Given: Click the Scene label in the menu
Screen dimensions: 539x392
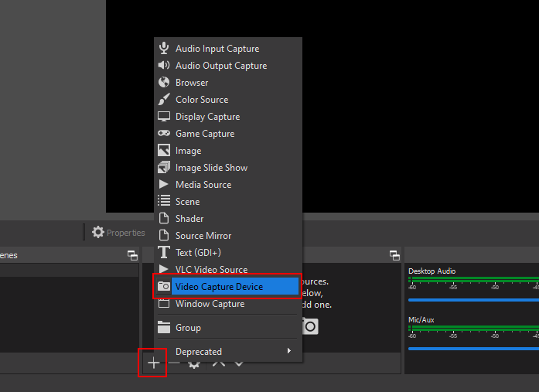Looking at the screenshot, I should 187,202.
